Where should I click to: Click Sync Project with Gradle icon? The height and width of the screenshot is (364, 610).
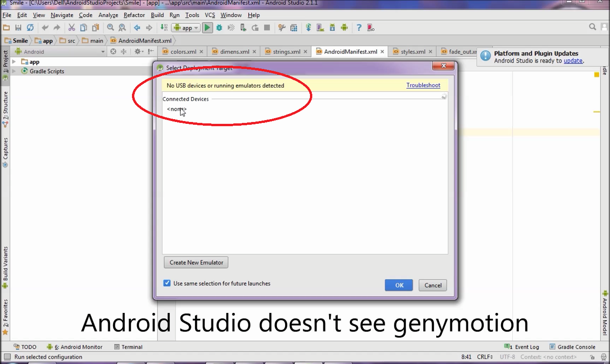tap(309, 28)
